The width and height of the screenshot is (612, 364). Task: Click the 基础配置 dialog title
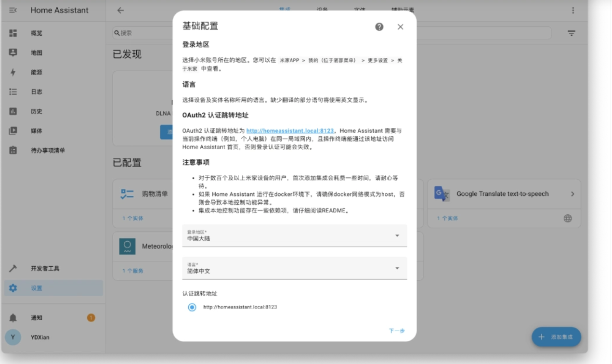point(200,26)
